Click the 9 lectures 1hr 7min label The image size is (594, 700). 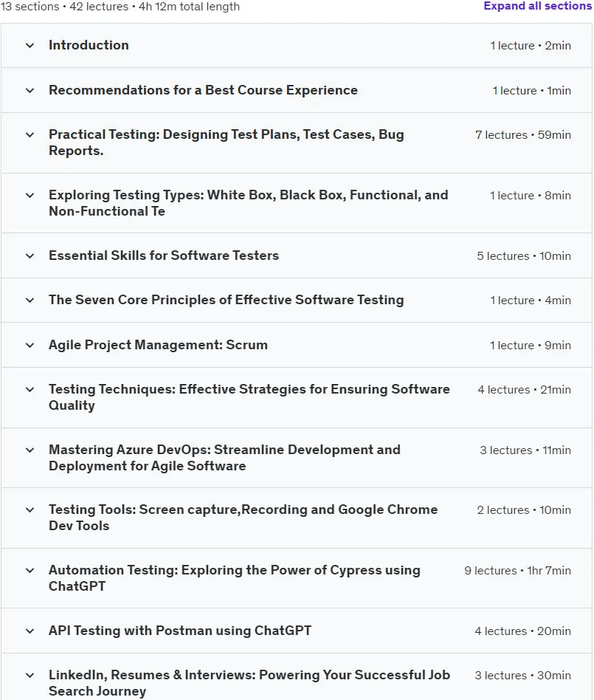pos(518,571)
